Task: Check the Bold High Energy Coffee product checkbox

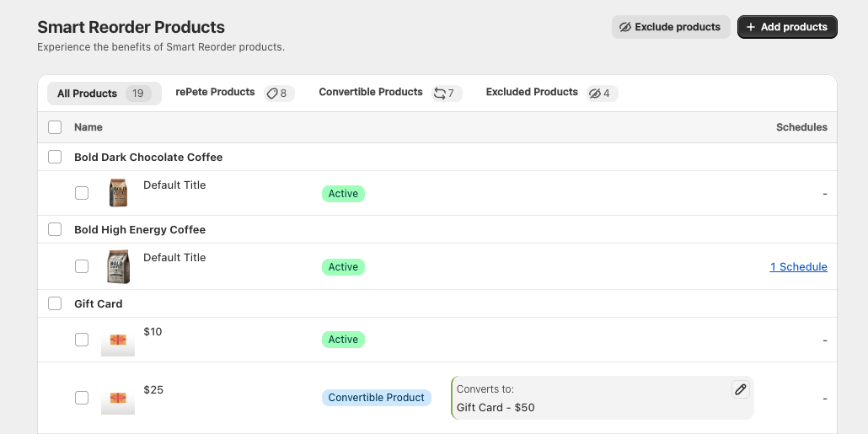Action: (55, 229)
